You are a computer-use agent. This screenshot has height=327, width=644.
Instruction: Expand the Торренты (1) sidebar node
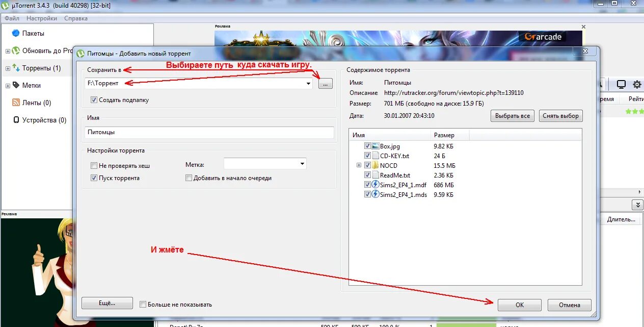tap(8, 68)
